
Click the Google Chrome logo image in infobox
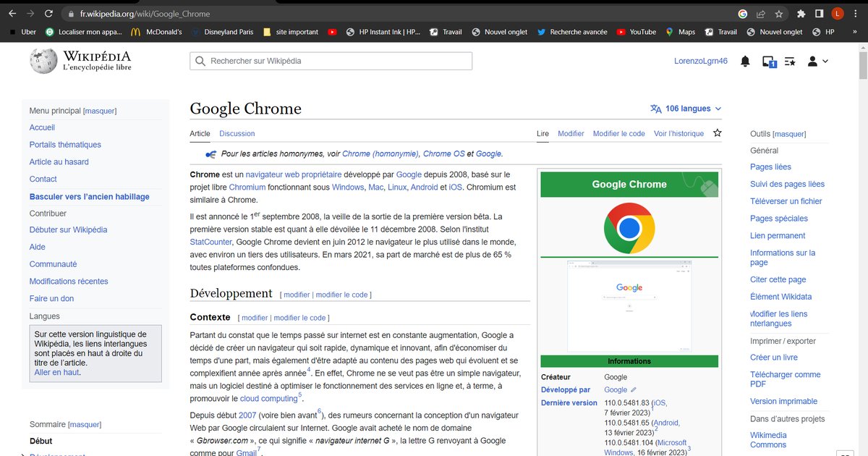pyautogui.click(x=629, y=228)
